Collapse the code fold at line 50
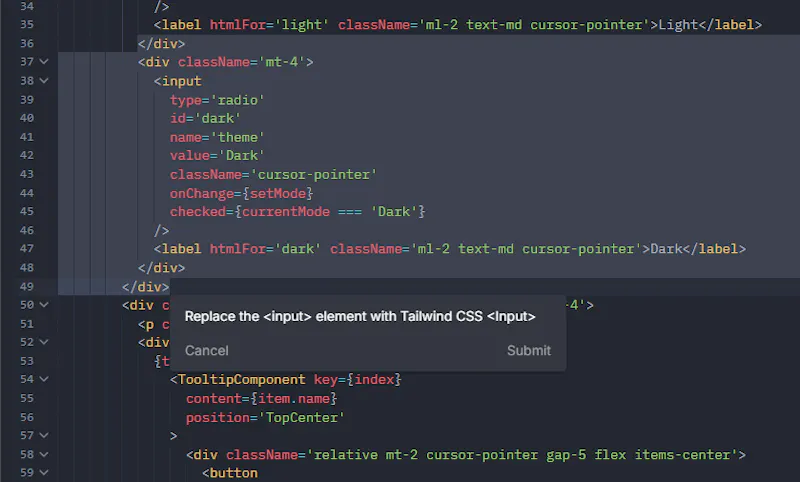Viewport: 800px width, 482px height. [x=44, y=305]
